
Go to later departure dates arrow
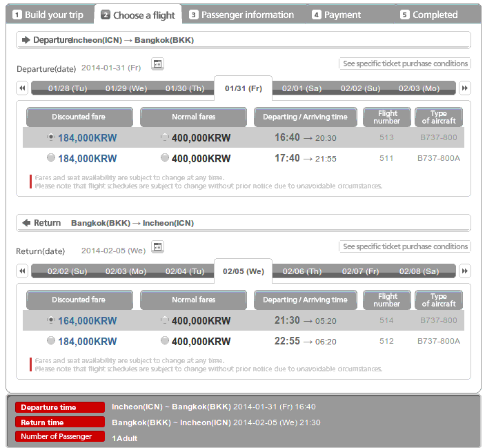click(x=464, y=88)
